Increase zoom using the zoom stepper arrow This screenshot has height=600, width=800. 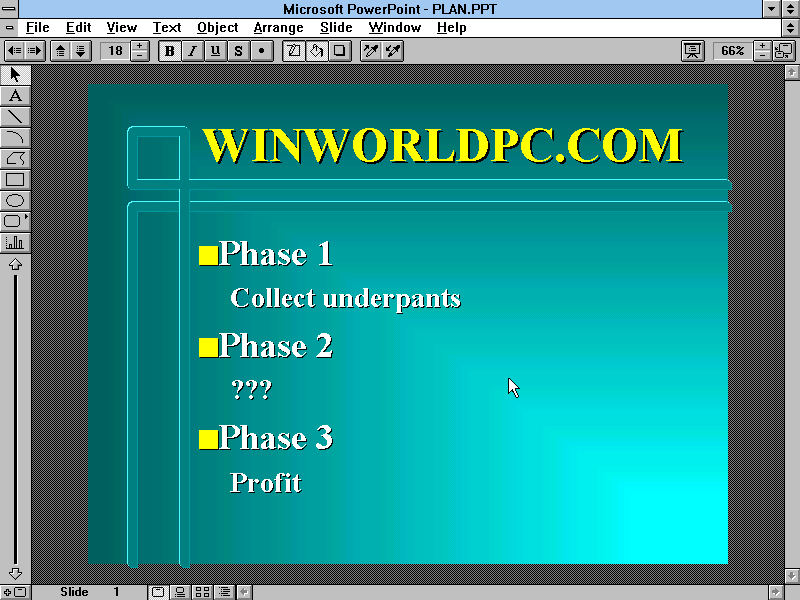762,45
